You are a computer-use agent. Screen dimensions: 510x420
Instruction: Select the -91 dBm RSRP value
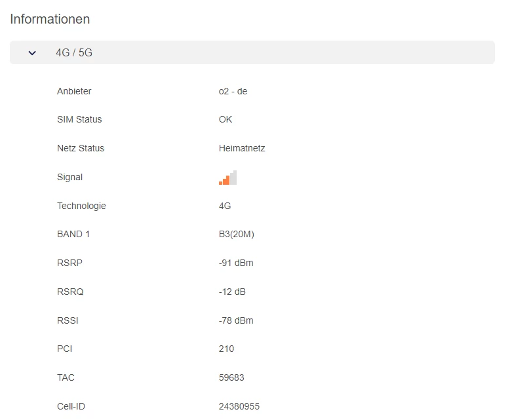pyautogui.click(x=236, y=263)
